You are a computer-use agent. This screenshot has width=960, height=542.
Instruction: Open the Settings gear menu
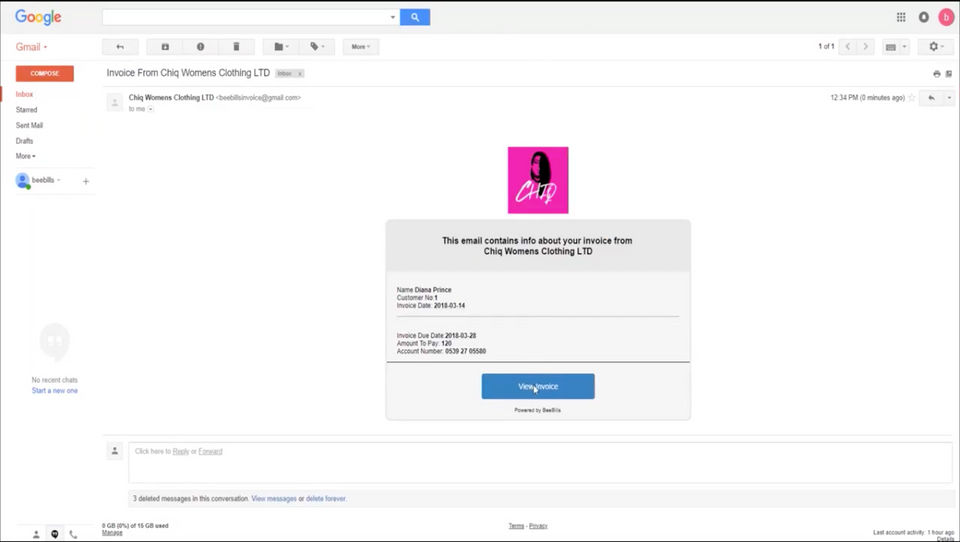pyautogui.click(x=936, y=47)
